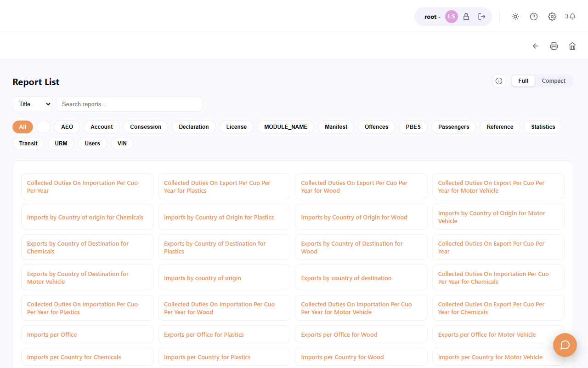588x368 pixels.
Task: Open Collected Duties On Export for Chemicals
Action: [x=498, y=308]
